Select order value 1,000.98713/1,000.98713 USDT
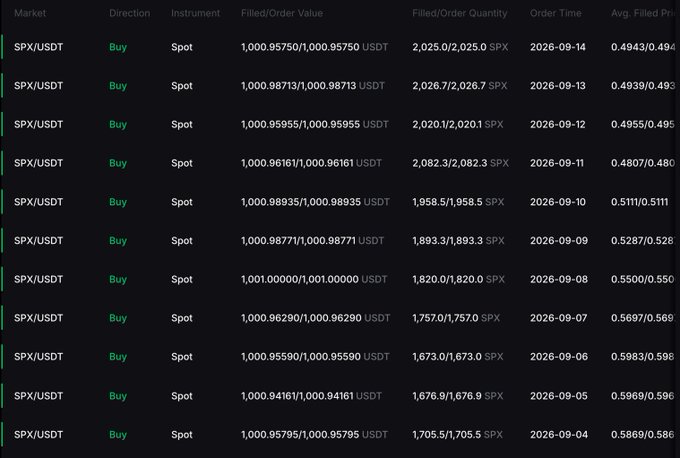 [x=313, y=85]
